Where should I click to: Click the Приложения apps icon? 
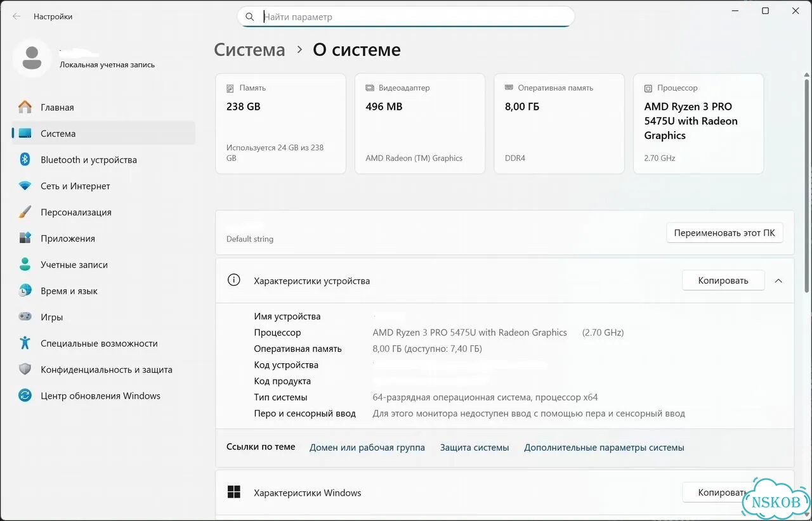[25, 238]
